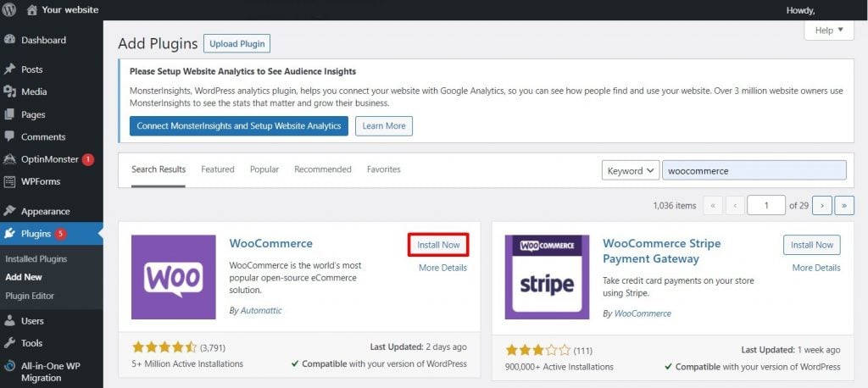
Task: Open Installed Plugins submenu item
Action: pyautogui.click(x=36, y=258)
